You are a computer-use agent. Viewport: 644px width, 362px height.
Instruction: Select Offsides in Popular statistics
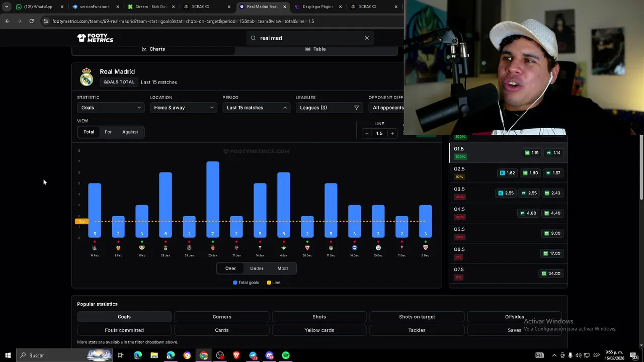click(x=514, y=317)
